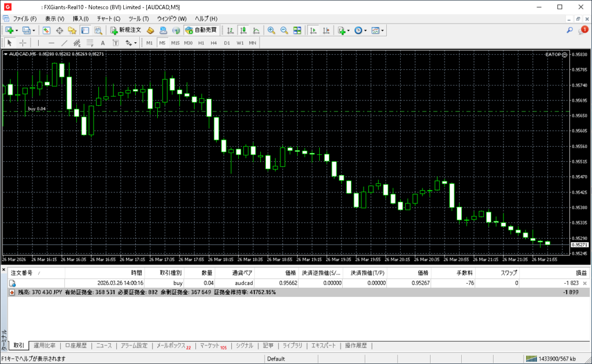Select the text label tool
592x364 pixels.
(103, 43)
